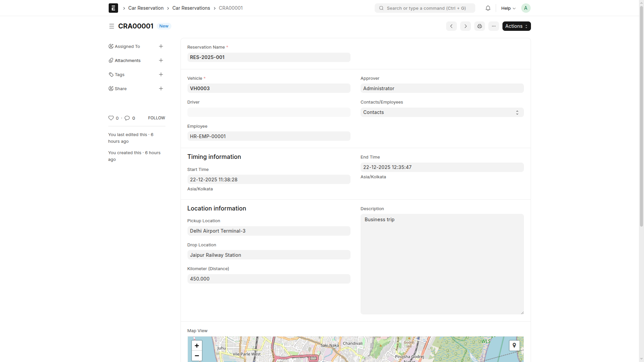The height and width of the screenshot is (362, 644).
Task: Click the empty Driver field
Action: 269,112
